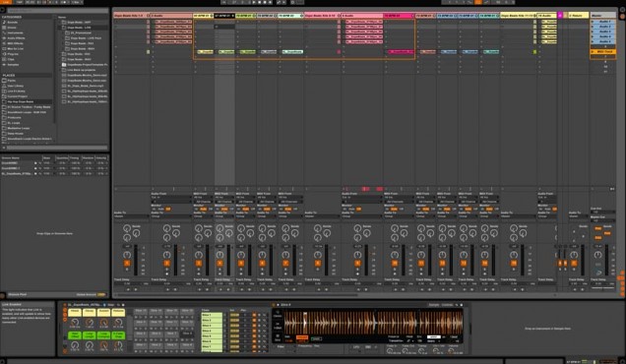This screenshot has height=364, width=626.
Task: Click pan knob on 2 Audio track
Action: 167,254
